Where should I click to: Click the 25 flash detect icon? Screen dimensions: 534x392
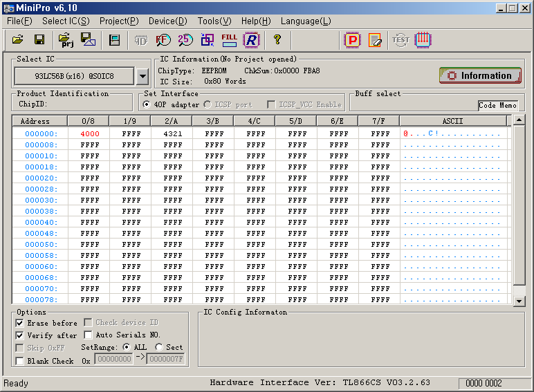click(x=185, y=40)
